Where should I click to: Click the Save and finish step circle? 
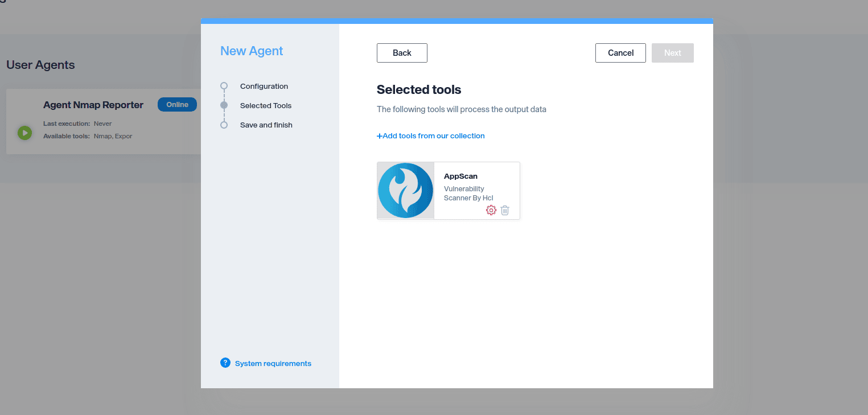(x=224, y=125)
